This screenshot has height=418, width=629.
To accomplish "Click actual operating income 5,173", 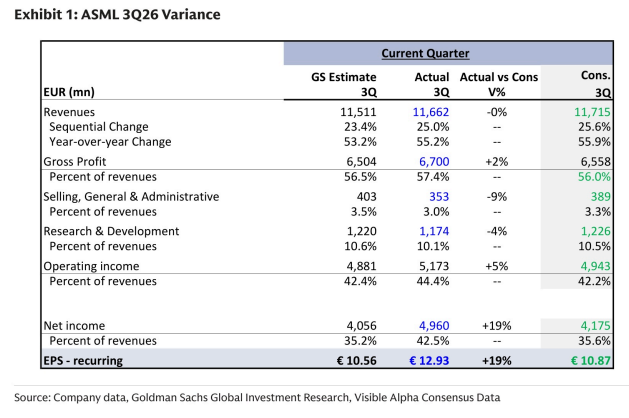I will pos(434,266).
